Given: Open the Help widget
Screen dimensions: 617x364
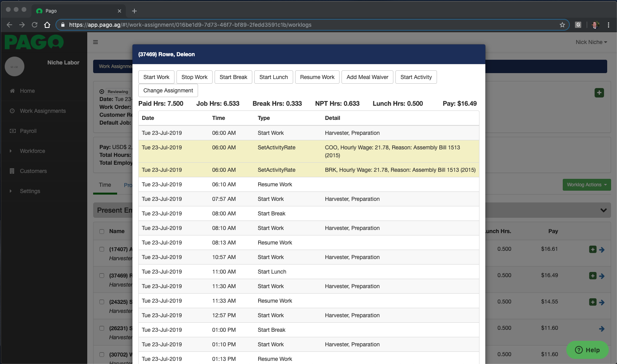Looking at the screenshot, I should coord(588,350).
